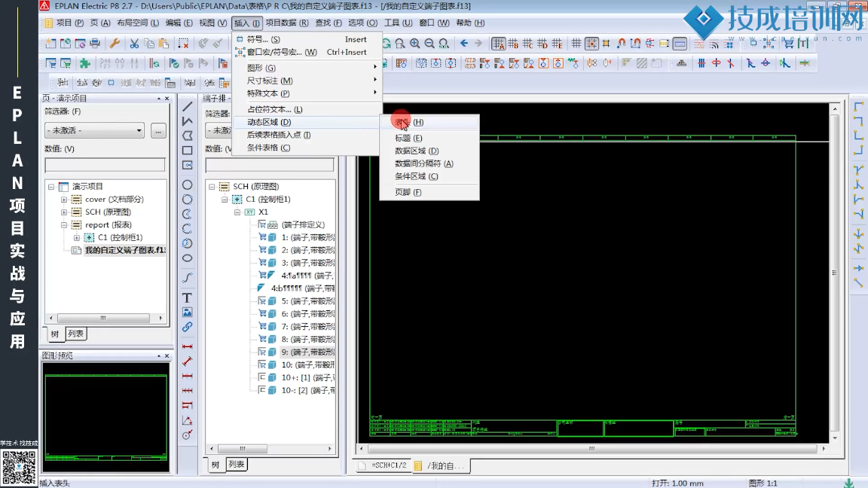Select terminal 5: in terminal tree
Image resolution: width=868 pixels, height=488 pixels.
pyautogui.click(x=307, y=301)
